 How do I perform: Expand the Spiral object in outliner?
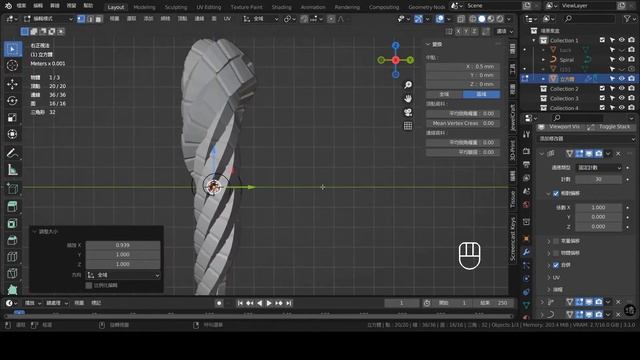point(543,60)
